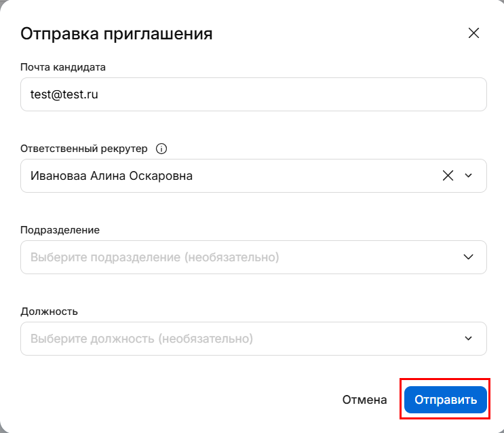Open the Подразделение dropdown chevron
504x433 pixels.
coord(468,257)
